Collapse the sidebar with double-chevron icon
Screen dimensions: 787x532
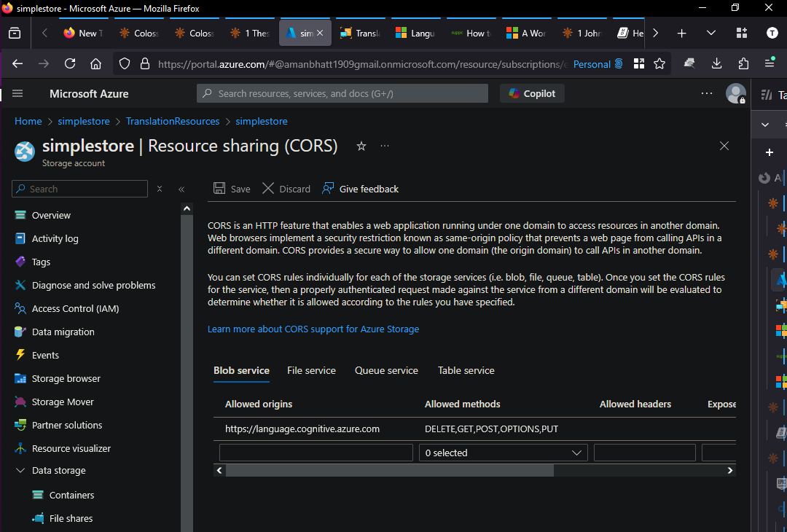point(181,189)
